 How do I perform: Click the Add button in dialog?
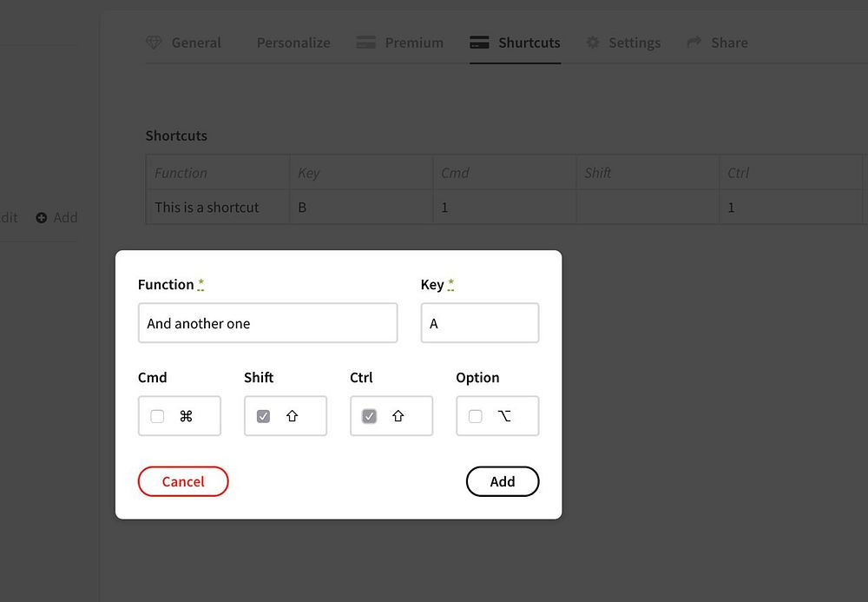503,481
